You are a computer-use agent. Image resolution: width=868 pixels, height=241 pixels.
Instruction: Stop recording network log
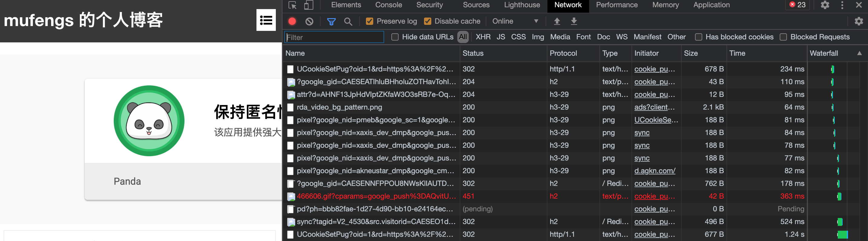(x=292, y=21)
